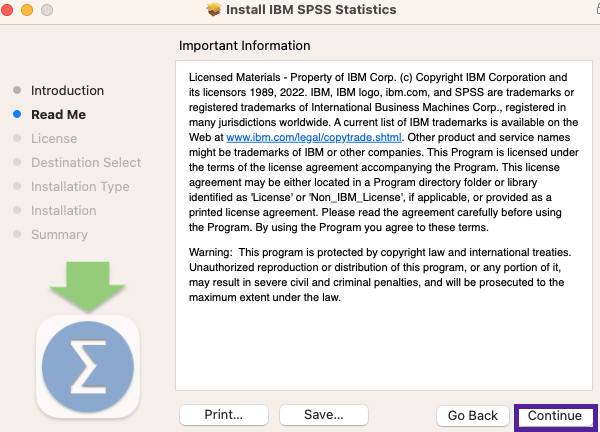The width and height of the screenshot is (600, 432).
Task: Click the blue bullet beside Read Me
Action: [x=17, y=114]
